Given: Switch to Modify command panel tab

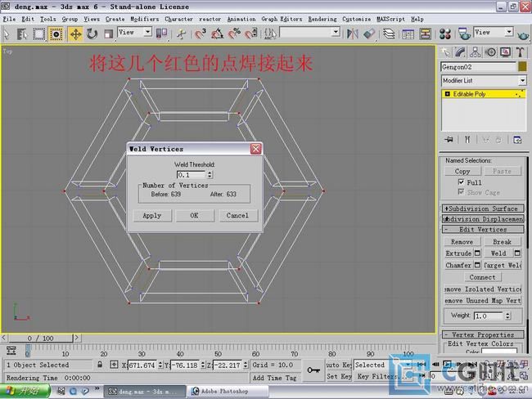Looking at the screenshot, I should [x=461, y=52].
